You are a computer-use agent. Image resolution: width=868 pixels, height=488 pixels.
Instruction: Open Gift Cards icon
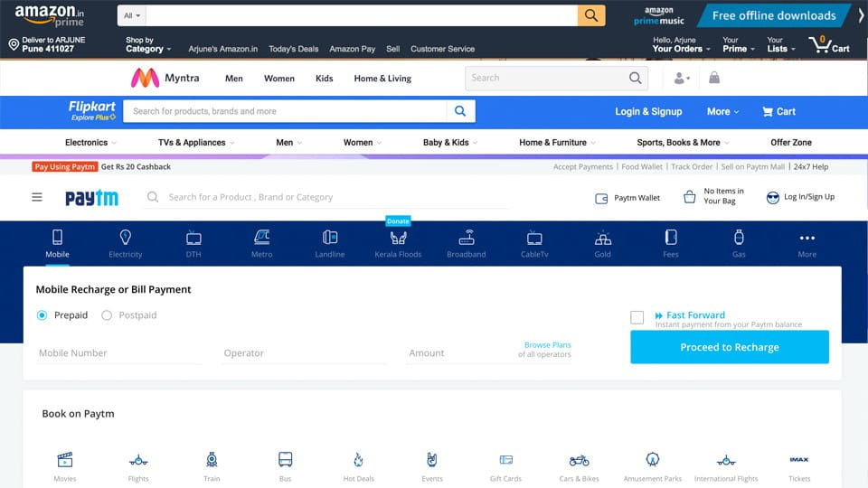[506, 460]
